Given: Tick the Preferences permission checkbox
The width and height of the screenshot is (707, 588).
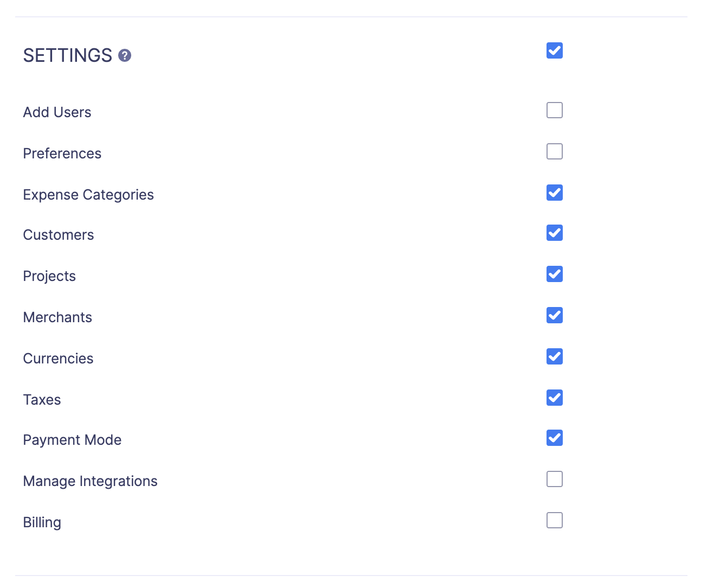Looking at the screenshot, I should (x=554, y=151).
